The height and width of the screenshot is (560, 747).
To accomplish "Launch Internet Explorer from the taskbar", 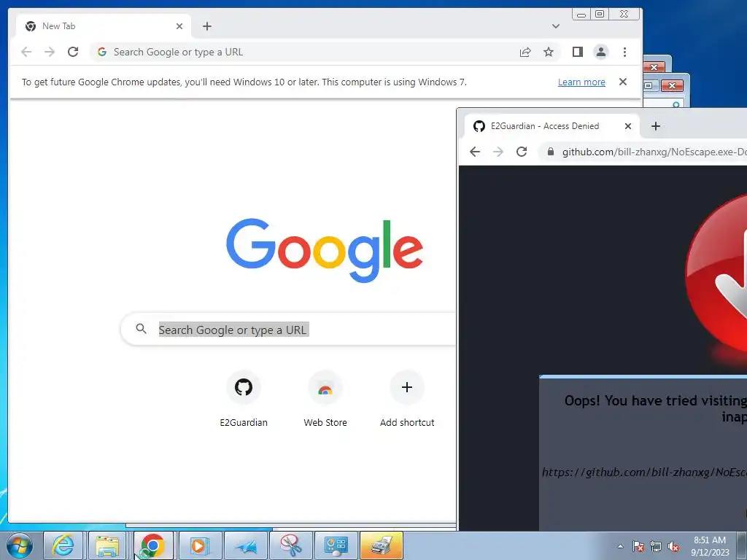I will click(63, 545).
